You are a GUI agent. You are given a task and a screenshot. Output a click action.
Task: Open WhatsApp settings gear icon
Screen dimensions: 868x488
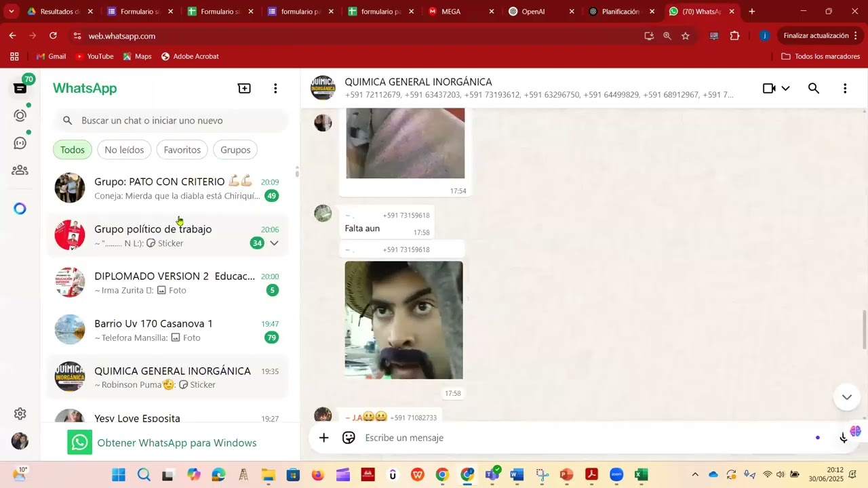pyautogui.click(x=20, y=413)
